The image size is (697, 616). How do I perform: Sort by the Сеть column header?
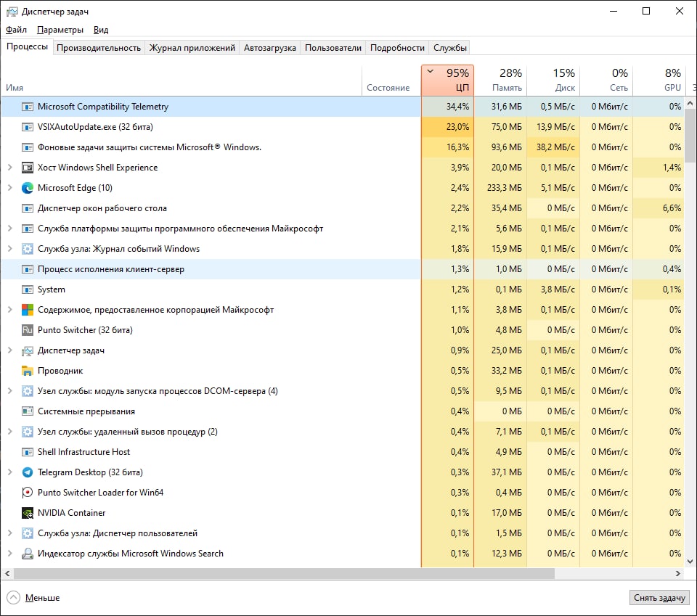(x=606, y=81)
